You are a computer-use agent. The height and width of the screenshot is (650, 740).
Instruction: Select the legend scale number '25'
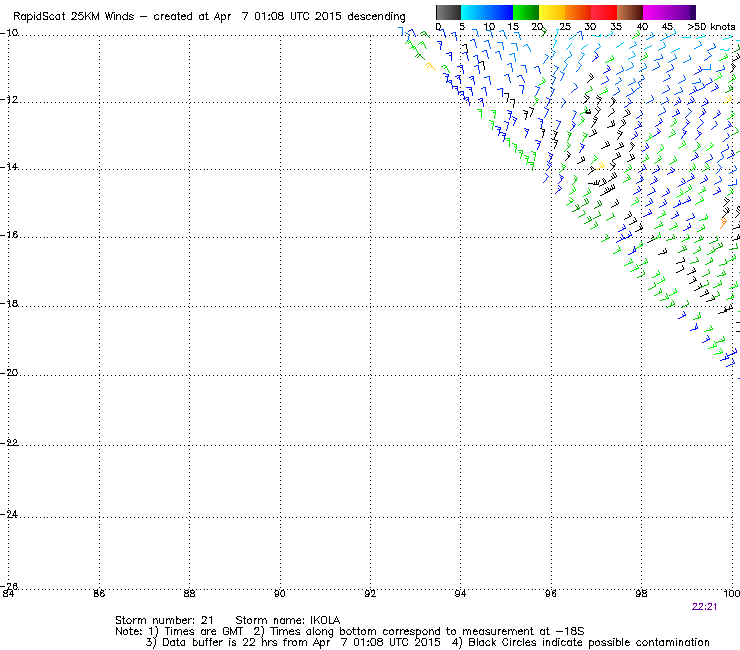[x=565, y=27]
